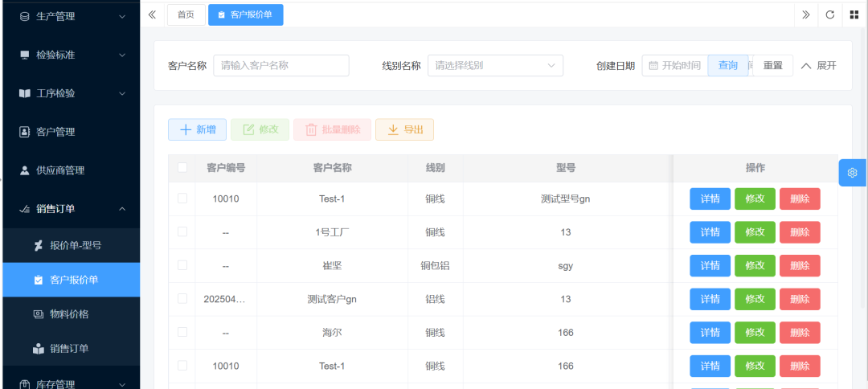Click the blue settings gear on right edge
The width and height of the screenshot is (868, 389).
pyautogui.click(x=852, y=173)
